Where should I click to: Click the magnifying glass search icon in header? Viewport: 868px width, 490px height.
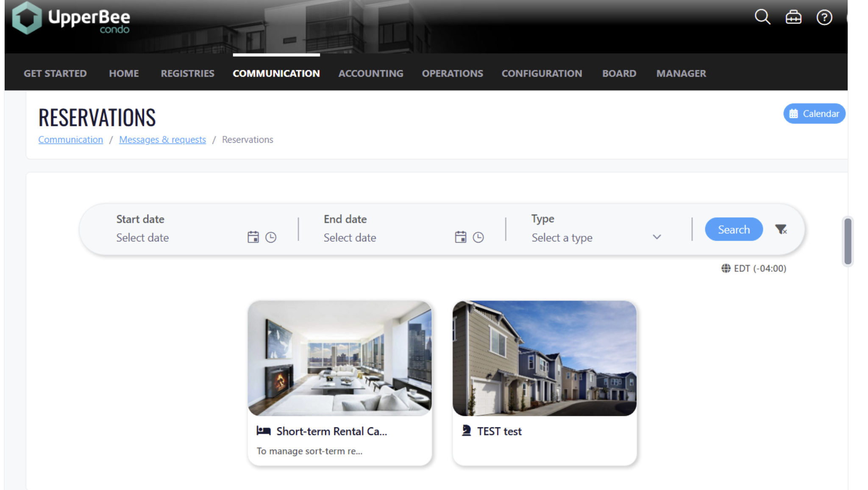point(762,17)
